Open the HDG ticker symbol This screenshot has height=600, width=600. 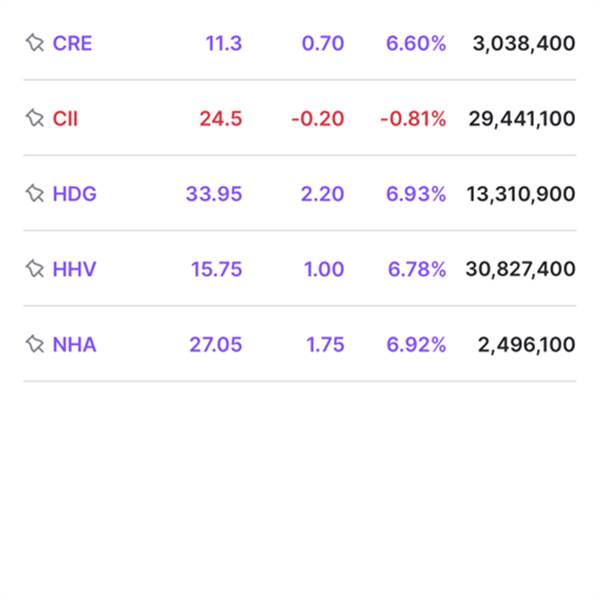point(75,194)
